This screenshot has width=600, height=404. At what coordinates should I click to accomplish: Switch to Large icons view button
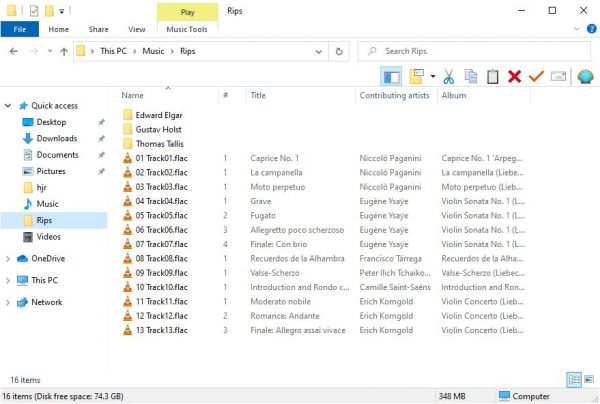589,380
